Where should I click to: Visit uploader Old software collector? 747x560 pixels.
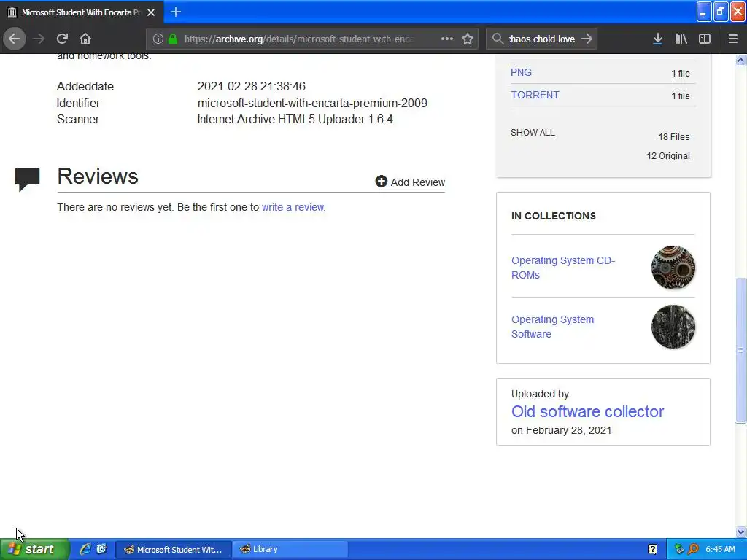pyautogui.click(x=587, y=411)
